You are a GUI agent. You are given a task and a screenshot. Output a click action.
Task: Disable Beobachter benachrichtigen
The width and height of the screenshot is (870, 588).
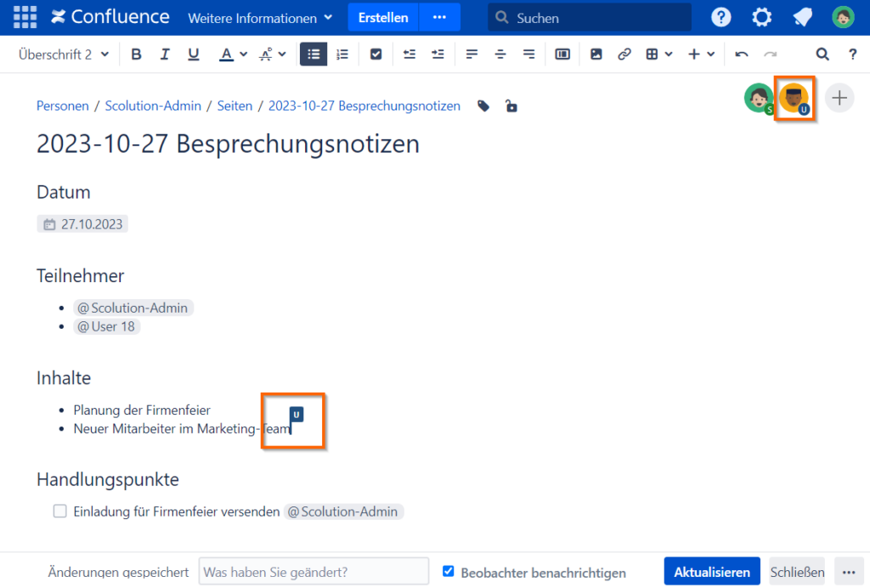point(448,571)
